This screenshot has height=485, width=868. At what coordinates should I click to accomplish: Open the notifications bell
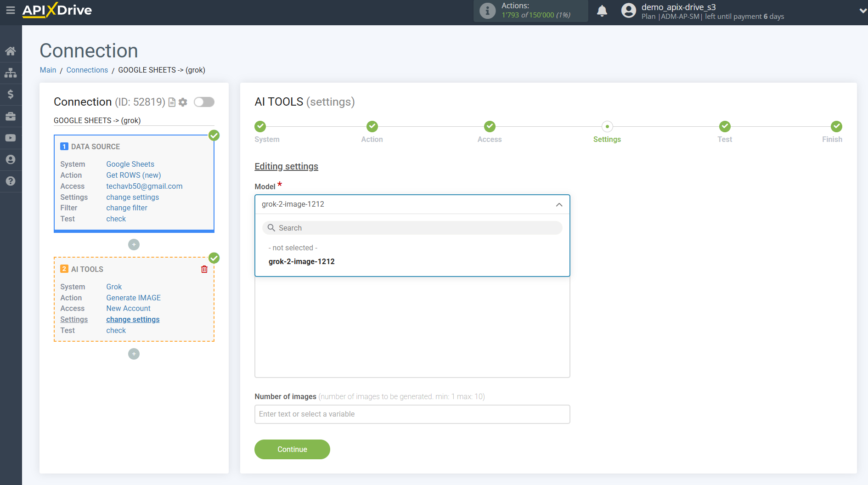(x=602, y=10)
